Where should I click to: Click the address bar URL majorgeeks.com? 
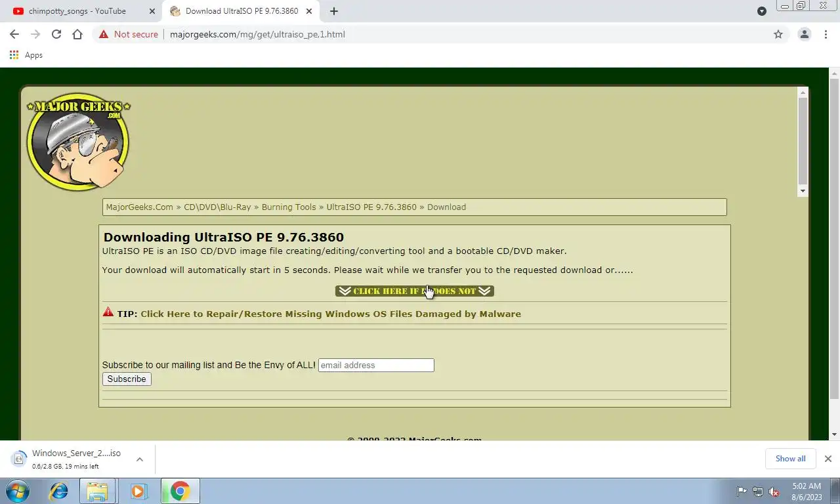point(257,34)
